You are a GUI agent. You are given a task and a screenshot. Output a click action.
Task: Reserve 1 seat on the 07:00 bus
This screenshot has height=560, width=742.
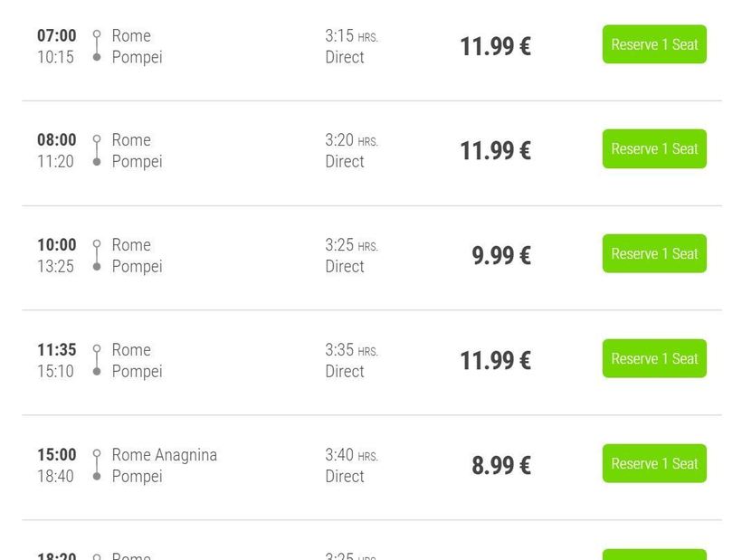(654, 44)
